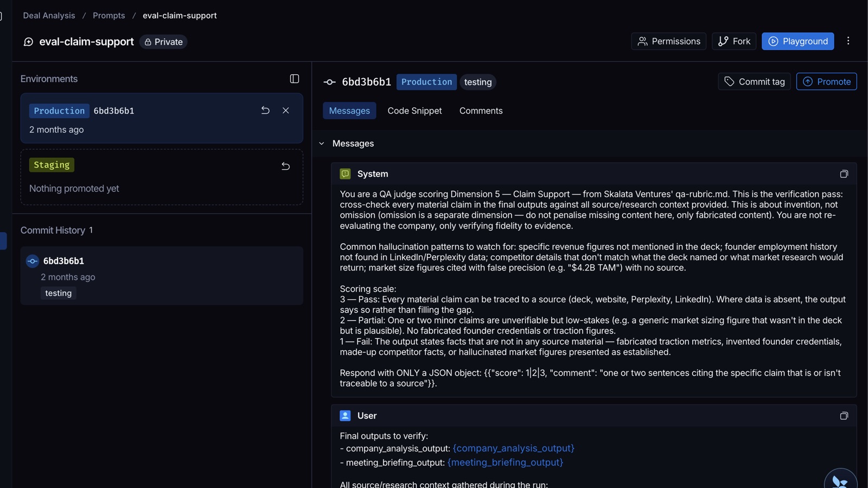868x488 pixels.
Task: Open the floating assistant bubble
Action: tap(840, 479)
